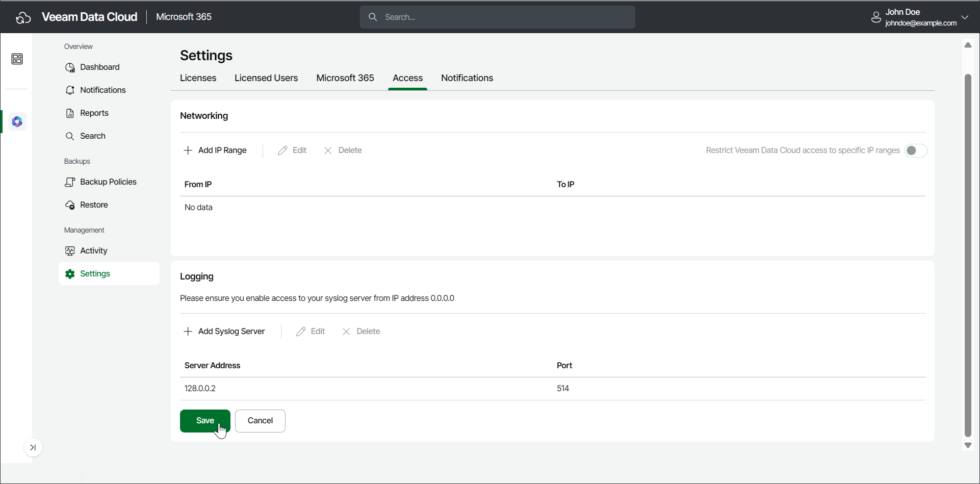Click the From IP column header
This screenshot has width=980, height=484.
pyautogui.click(x=198, y=185)
